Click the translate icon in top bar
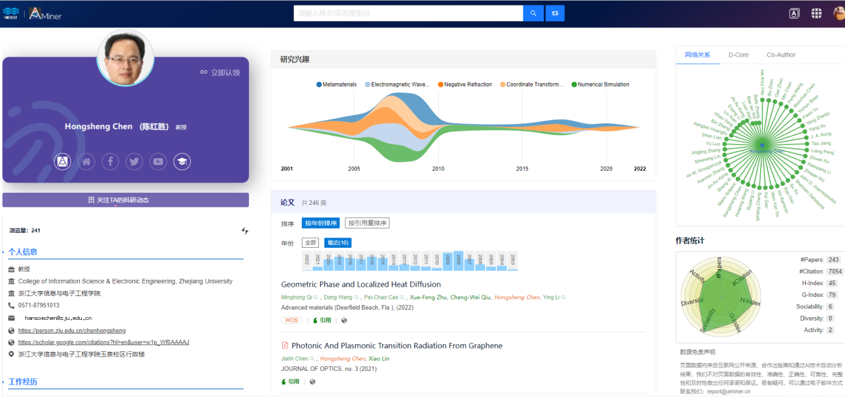 point(794,14)
